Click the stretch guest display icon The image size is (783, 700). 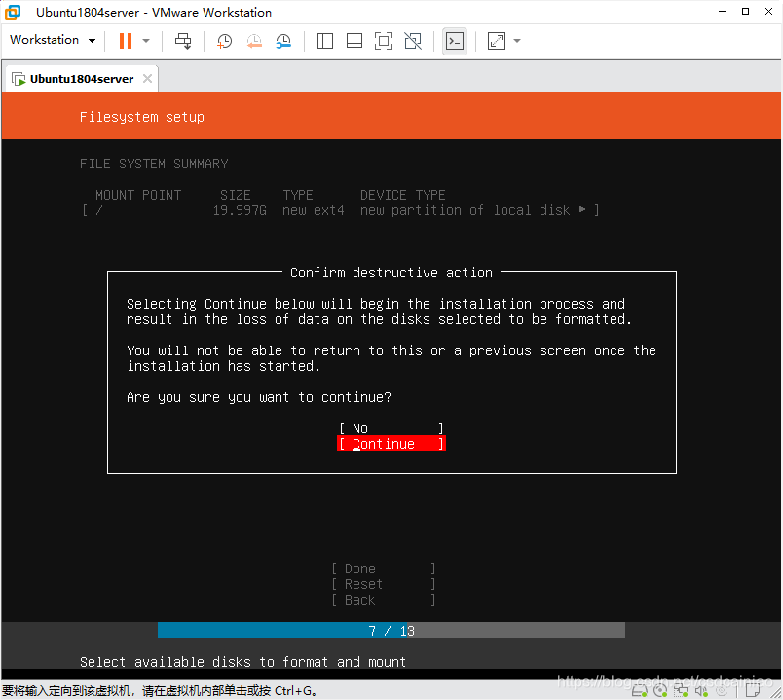click(497, 41)
